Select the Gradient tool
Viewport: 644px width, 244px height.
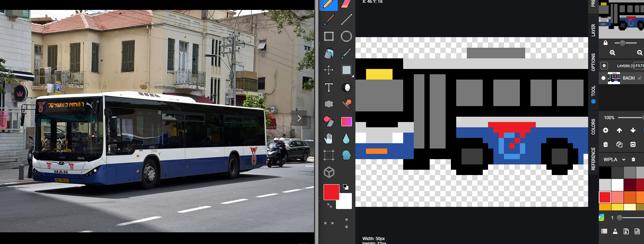pyautogui.click(x=346, y=121)
